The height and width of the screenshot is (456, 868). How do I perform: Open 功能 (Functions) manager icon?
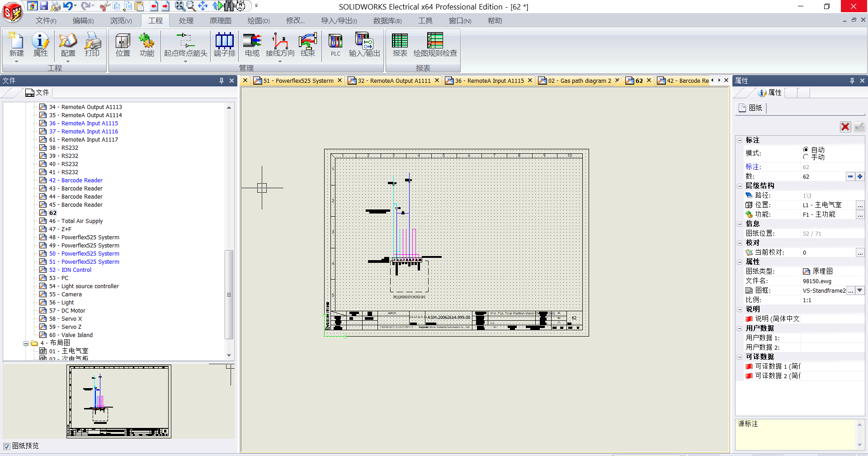tap(146, 44)
